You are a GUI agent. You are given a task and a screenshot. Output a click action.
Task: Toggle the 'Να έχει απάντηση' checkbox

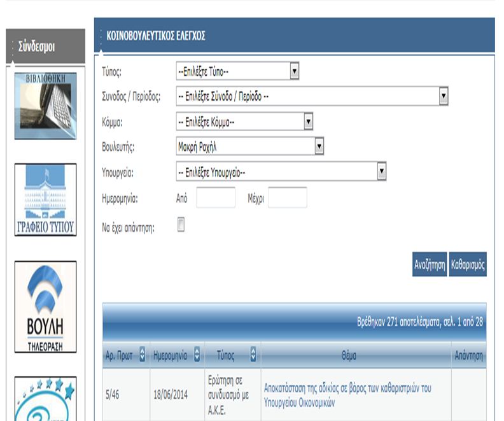[x=181, y=225]
